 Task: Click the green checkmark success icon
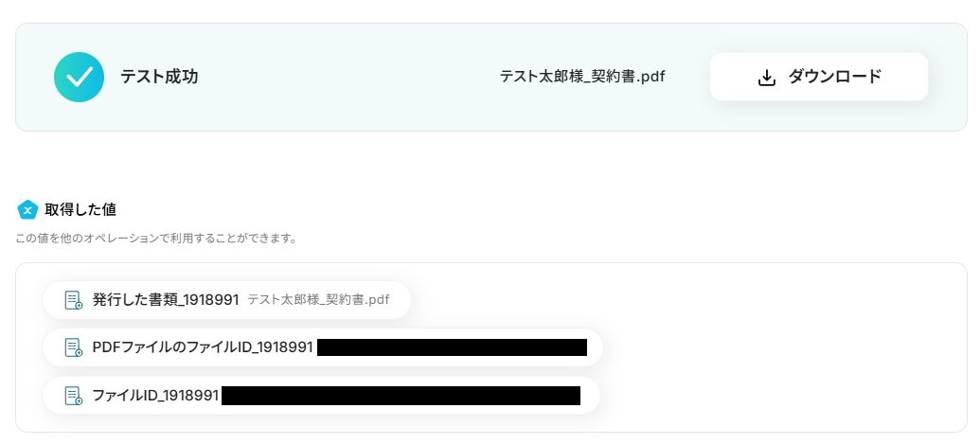pyautogui.click(x=79, y=77)
